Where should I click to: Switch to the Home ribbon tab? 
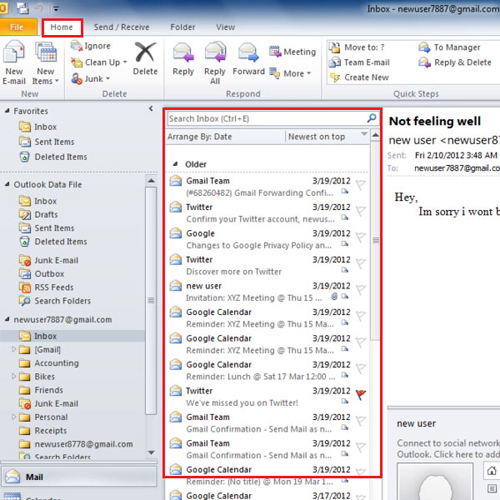[62, 27]
